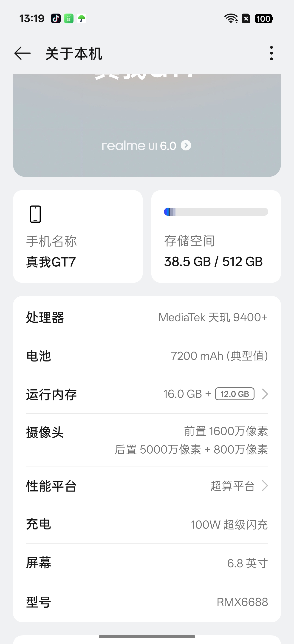Tap the phone device icon
Image resolution: width=294 pixels, height=644 pixels.
(35, 214)
